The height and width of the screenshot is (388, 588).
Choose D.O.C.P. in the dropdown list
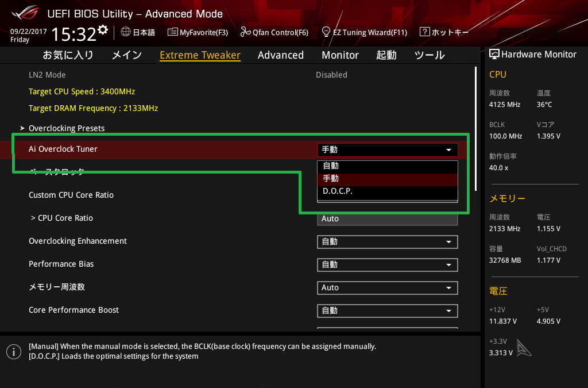388,191
